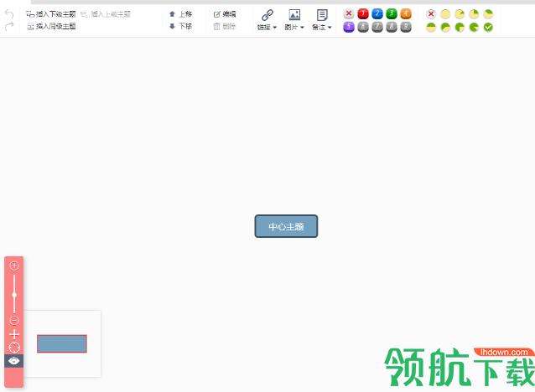
Task: Set priority 2 blue marker
Action: click(x=377, y=13)
